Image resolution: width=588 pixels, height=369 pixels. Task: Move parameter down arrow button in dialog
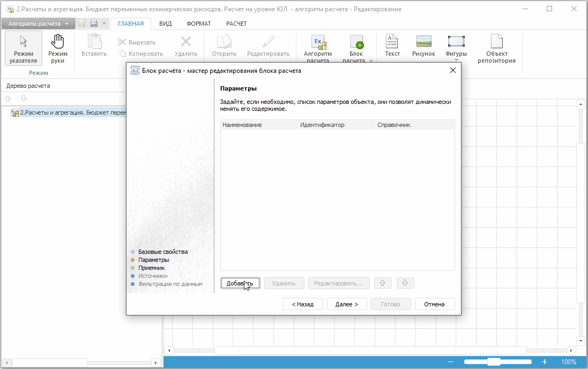(x=405, y=283)
